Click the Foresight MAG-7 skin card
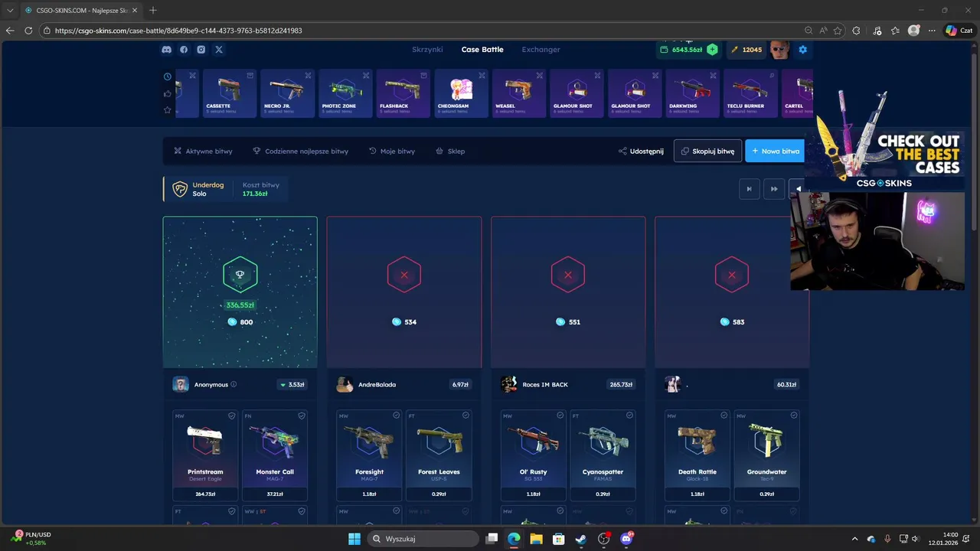 [x=369, y=455]
